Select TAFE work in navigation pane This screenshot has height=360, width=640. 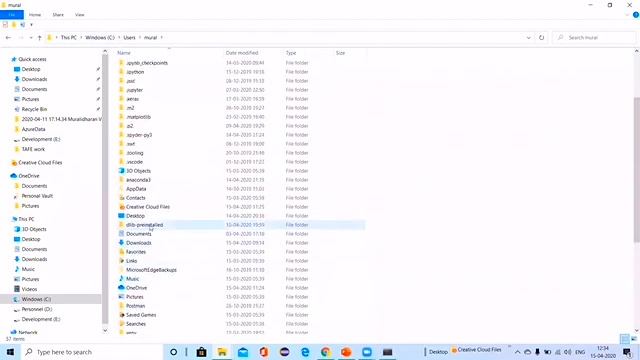[x=33, y=149]
